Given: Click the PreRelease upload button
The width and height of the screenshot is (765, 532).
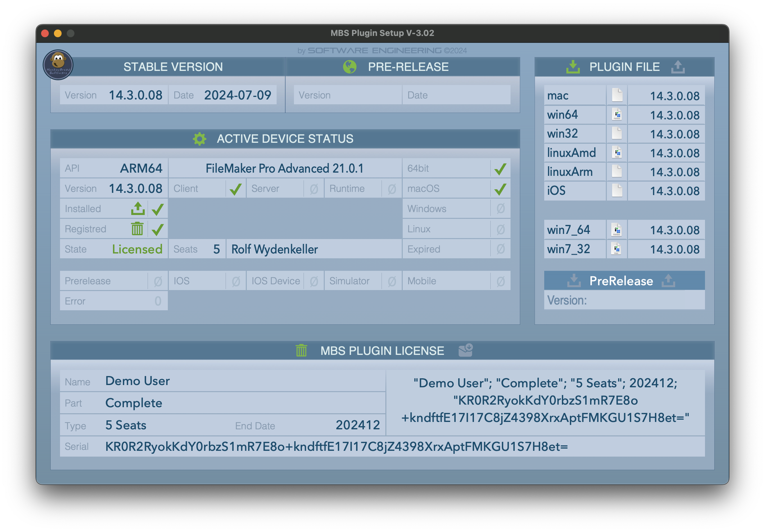Looking at the screenshot, I should point(668,280).
